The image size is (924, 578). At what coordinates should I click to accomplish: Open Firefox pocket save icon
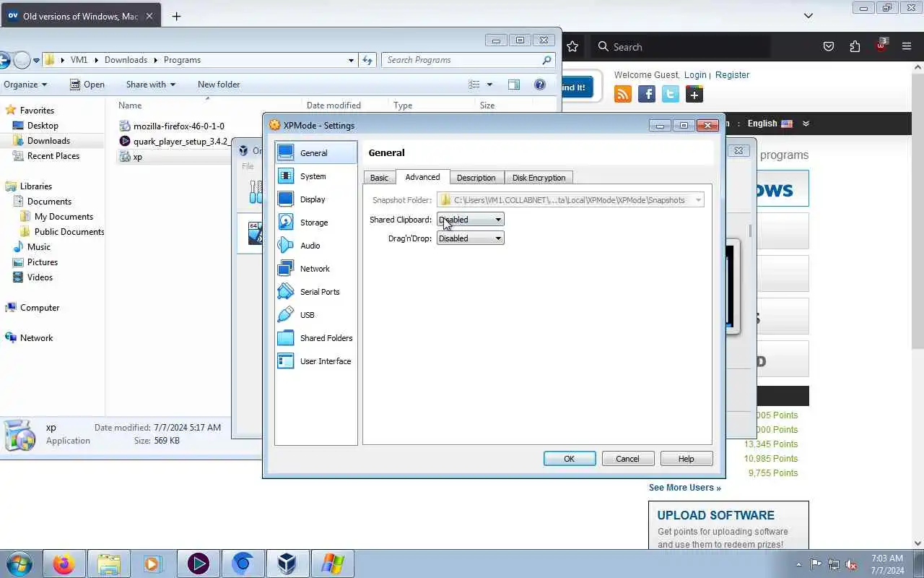(829, 46)
